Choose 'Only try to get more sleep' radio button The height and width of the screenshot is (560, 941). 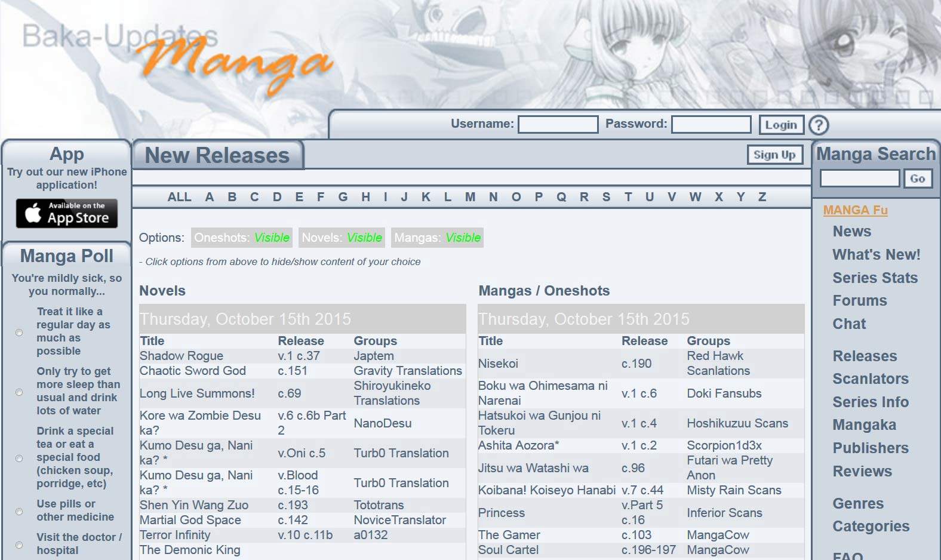(x=19, y=392)
